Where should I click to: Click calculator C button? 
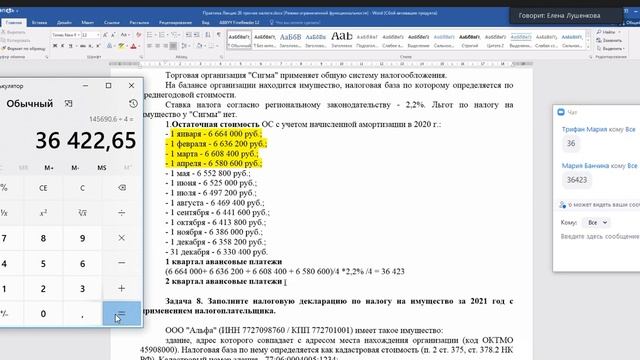pyautogui.click(x=82, y=188)
